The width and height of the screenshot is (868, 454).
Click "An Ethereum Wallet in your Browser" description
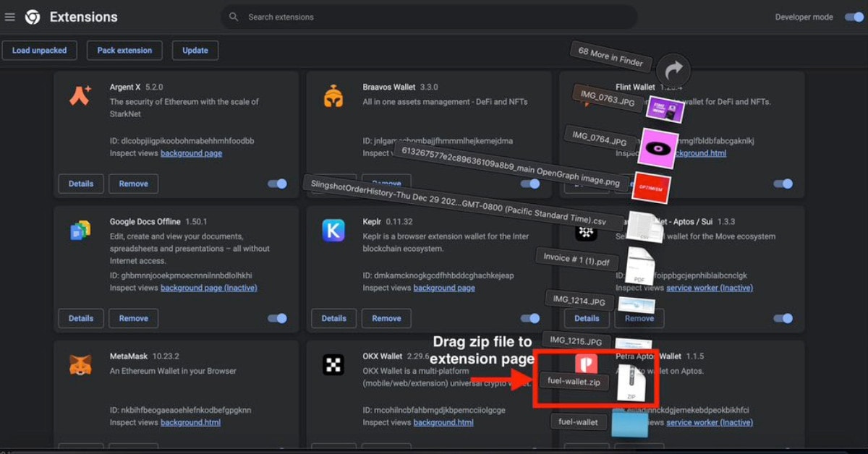173,371
